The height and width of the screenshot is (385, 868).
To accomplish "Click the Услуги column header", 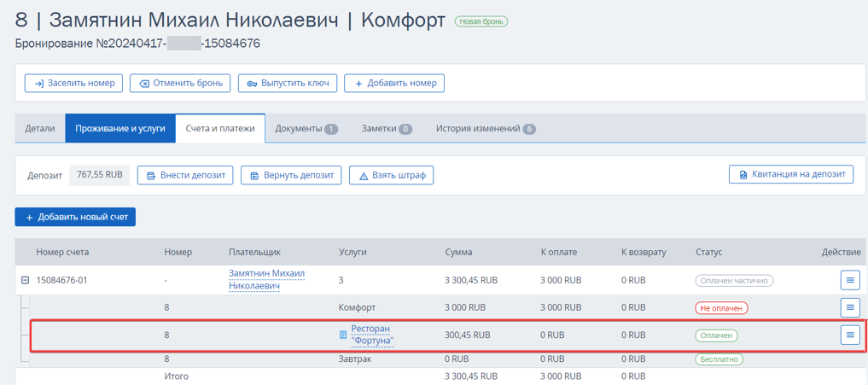I will (352, 252).
